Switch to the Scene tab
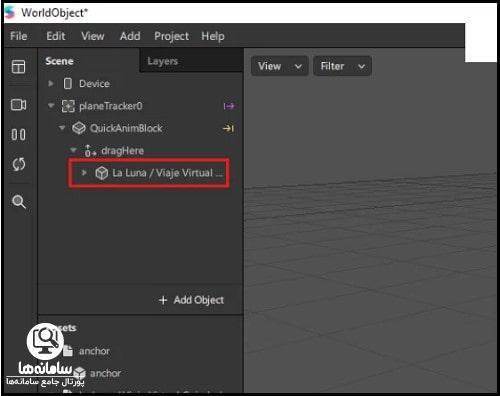The height and width of the screenshot is (396, 500). (x=59, y=61)
